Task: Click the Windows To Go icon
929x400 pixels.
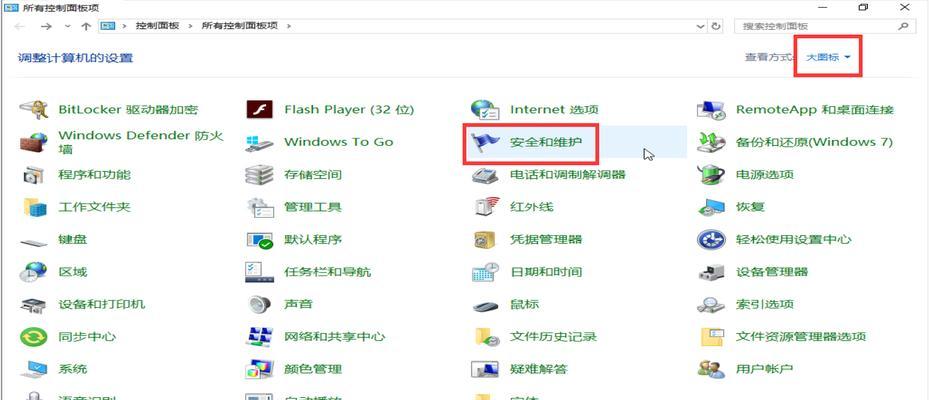Action: coord(259,142)
